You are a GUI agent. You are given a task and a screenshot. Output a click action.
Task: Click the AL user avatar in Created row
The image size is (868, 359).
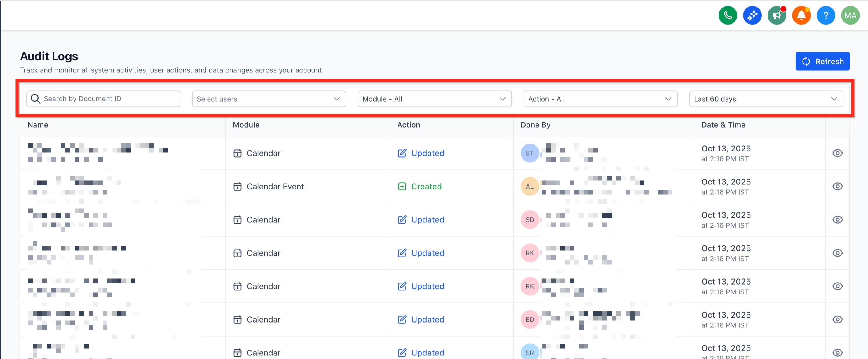[x=529, y=187]
